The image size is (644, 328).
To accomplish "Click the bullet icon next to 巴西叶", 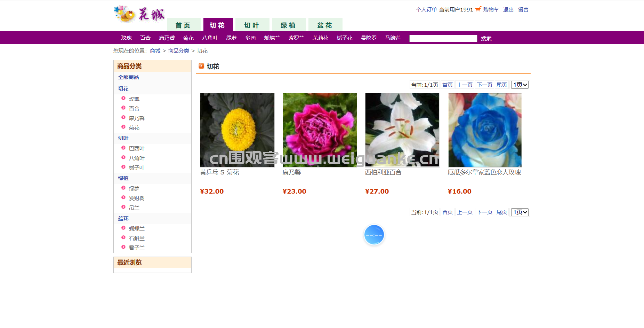I will tap(123, 148).
